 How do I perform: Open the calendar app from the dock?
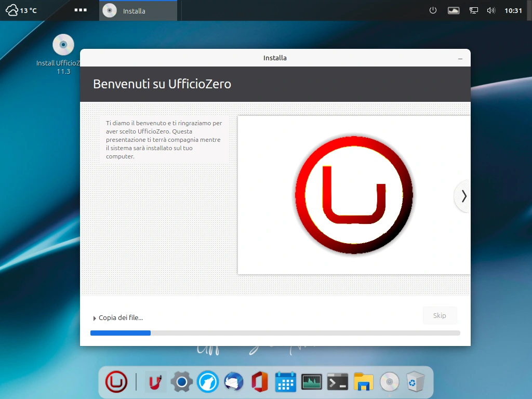[285, 381]
